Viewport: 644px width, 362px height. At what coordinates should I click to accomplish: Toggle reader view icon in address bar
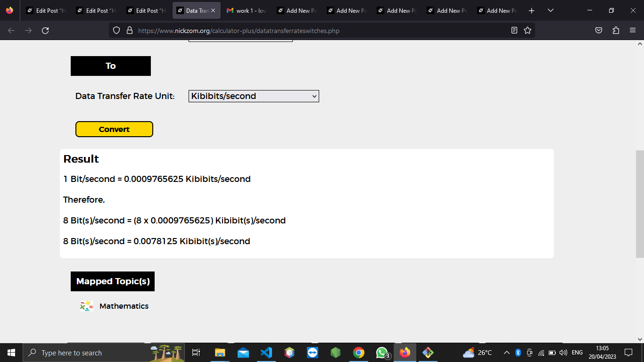[x=514, y=31]
